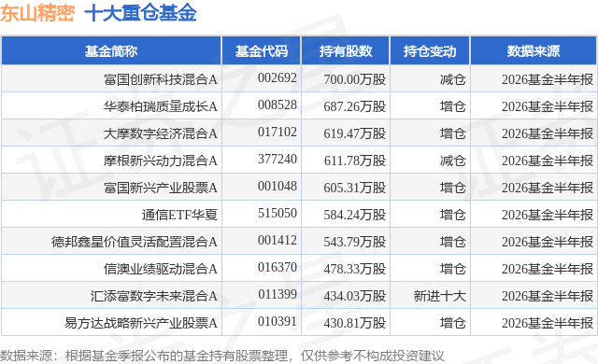
Task: Select fund name 富国创新科技混合A
Action: pyautogui.click(x=161, y=79)
